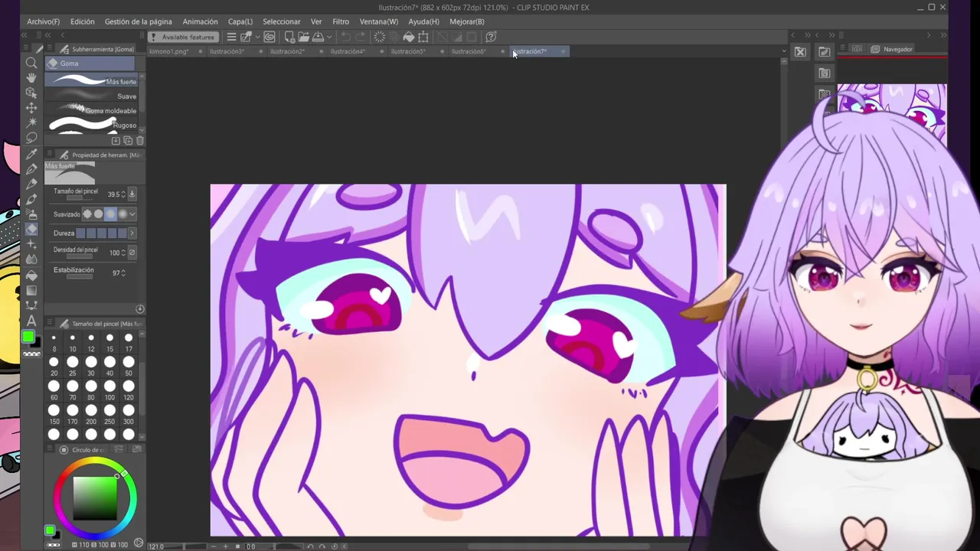Click the Estabilización slider bar
The width and height of the screenshot is (980, 551).
80,277
